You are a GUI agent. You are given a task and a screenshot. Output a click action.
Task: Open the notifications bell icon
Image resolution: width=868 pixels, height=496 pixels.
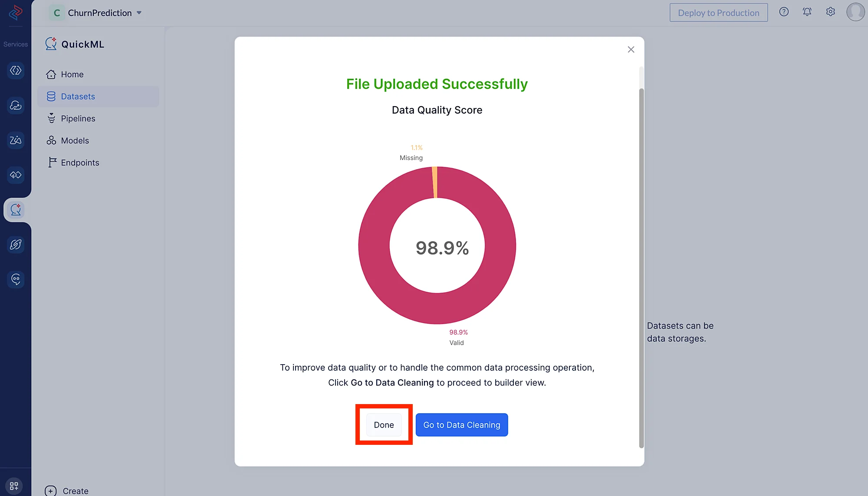pos(807,12)
